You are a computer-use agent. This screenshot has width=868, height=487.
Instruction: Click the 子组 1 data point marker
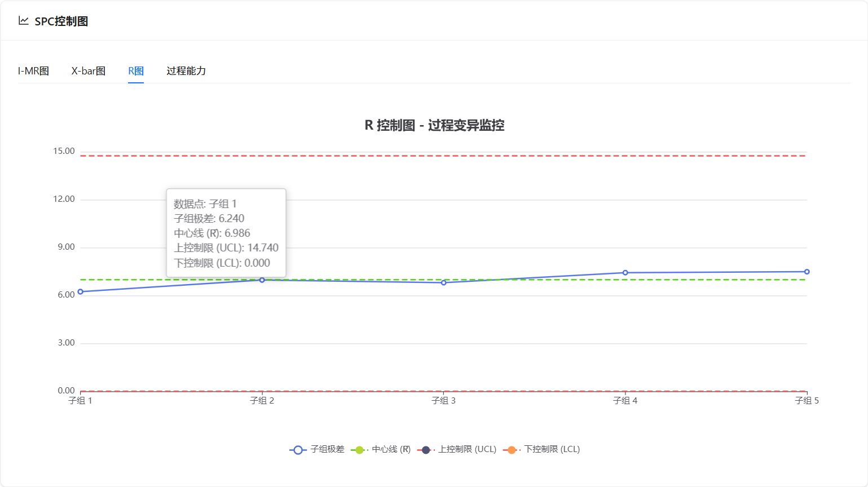(81, 291)
